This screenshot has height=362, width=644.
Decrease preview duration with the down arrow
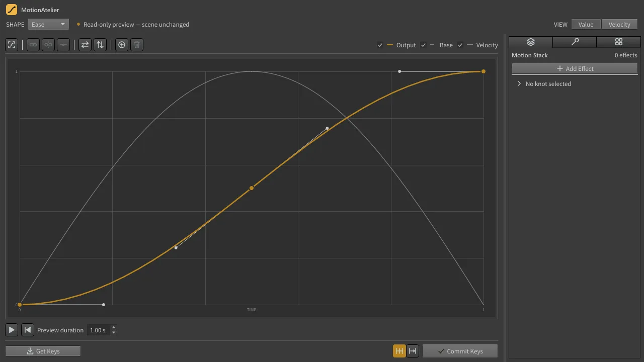click(114, 332)
